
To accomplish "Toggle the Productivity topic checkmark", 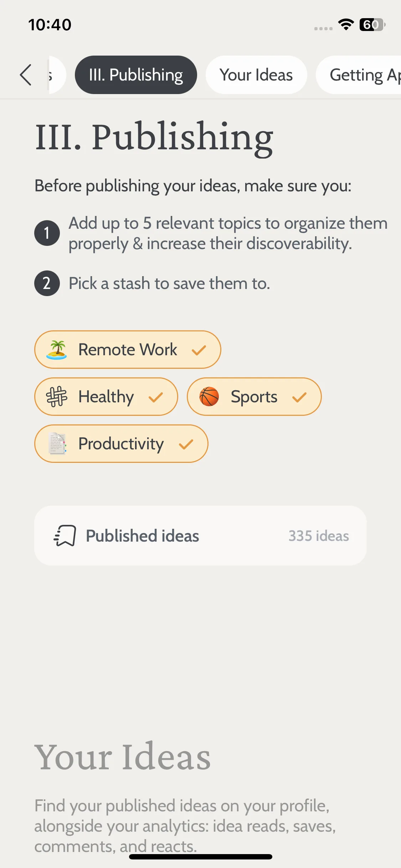I will tap(186, 444).
